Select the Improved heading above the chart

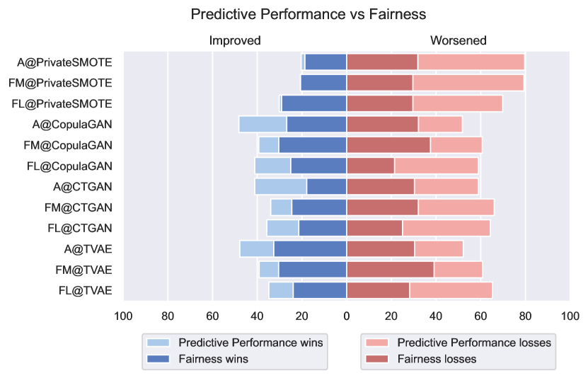235,40
